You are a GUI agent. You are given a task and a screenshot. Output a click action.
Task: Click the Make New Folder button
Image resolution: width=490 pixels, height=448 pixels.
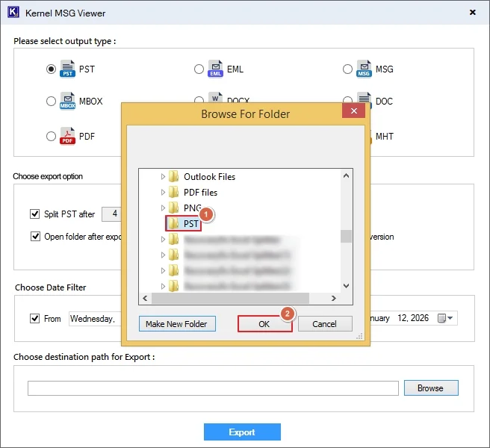pos(178,324)
